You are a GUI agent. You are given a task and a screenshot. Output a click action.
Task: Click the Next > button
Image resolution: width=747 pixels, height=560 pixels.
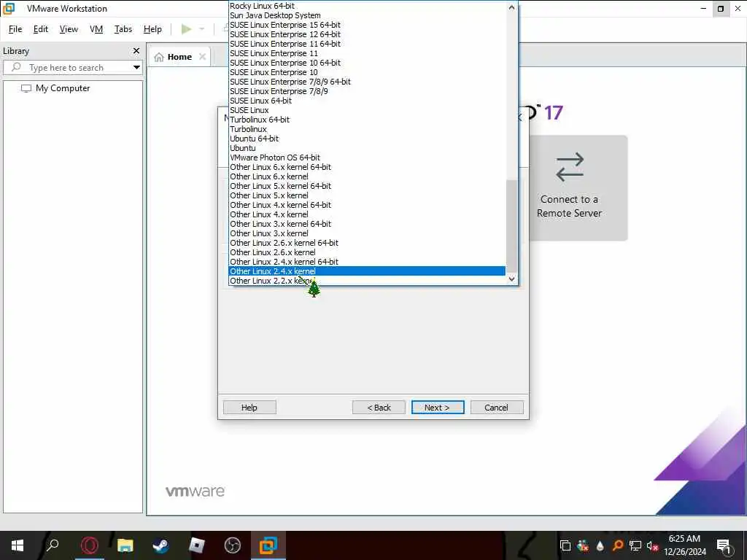click(438, 408)
